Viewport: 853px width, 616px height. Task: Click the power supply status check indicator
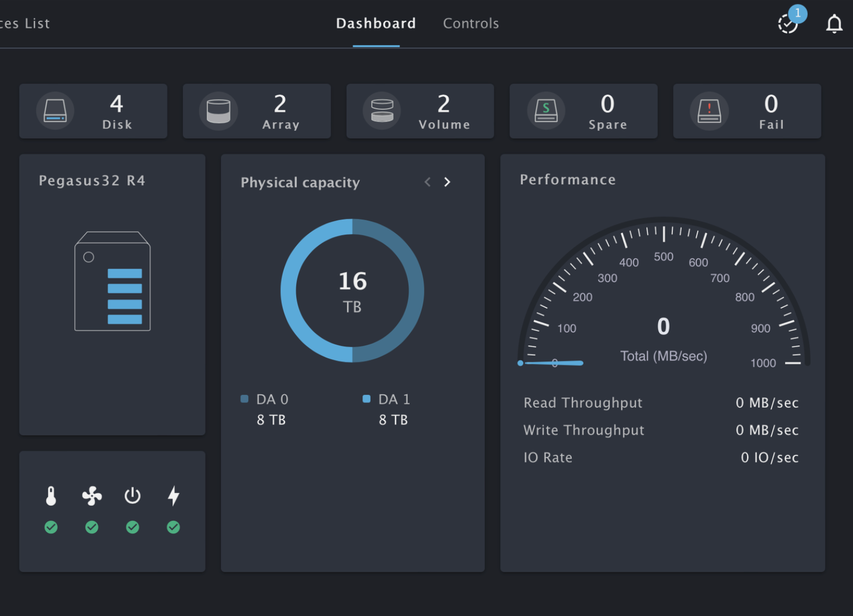132,527
